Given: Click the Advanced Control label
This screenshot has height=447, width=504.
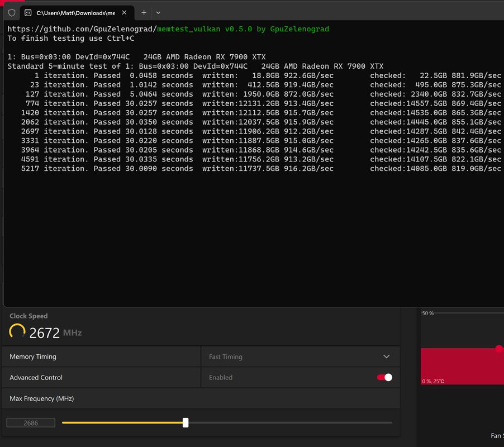Looking at the screenshot, I should pos(36,378).
